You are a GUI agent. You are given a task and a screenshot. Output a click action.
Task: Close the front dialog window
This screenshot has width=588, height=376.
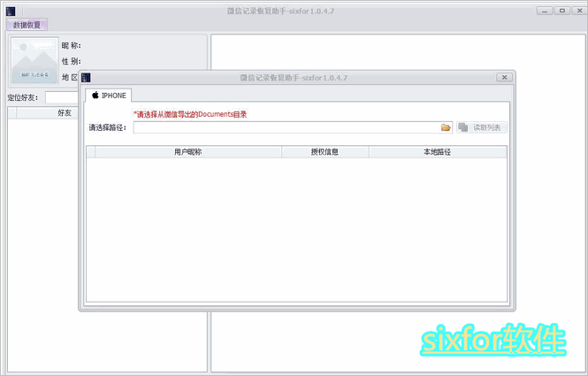coord(504,77)
